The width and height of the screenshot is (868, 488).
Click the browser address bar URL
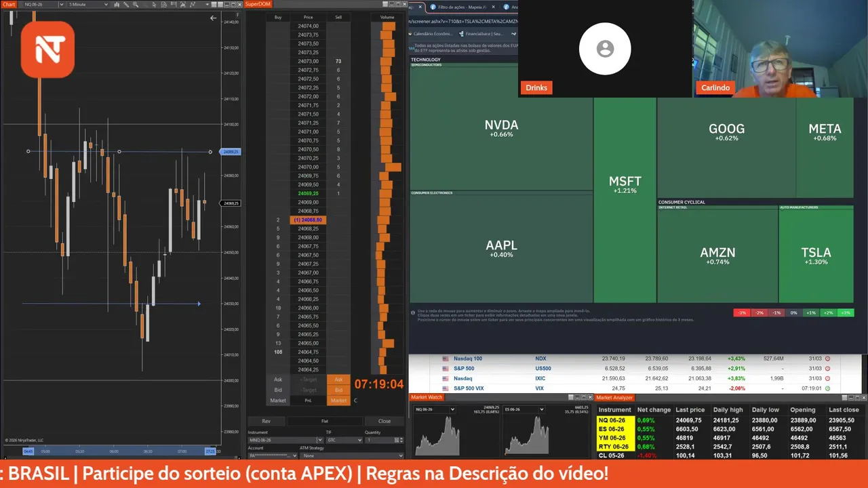point(463,22)
